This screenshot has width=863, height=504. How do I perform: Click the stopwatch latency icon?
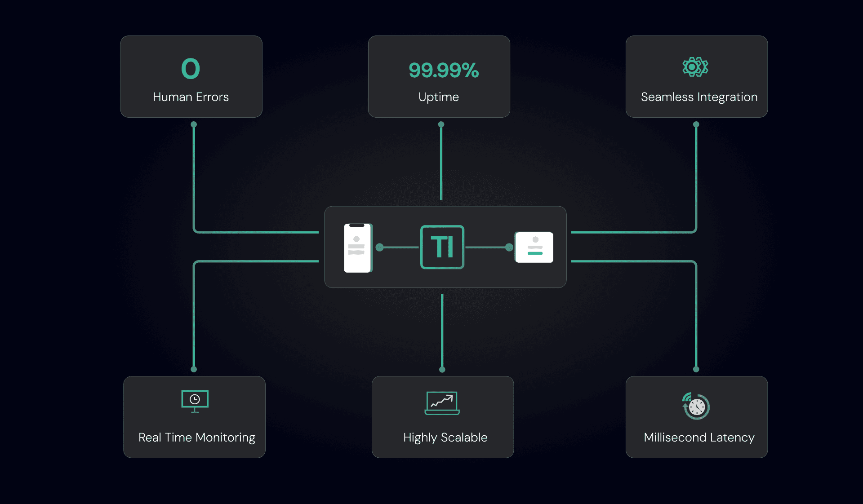[696, 406]
